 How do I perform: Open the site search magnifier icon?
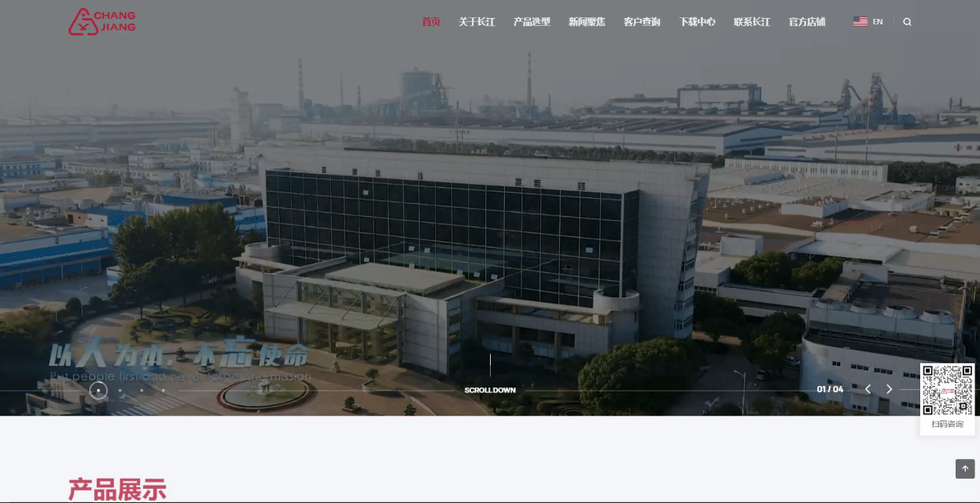pyautogui.click(x=907, y=22)
